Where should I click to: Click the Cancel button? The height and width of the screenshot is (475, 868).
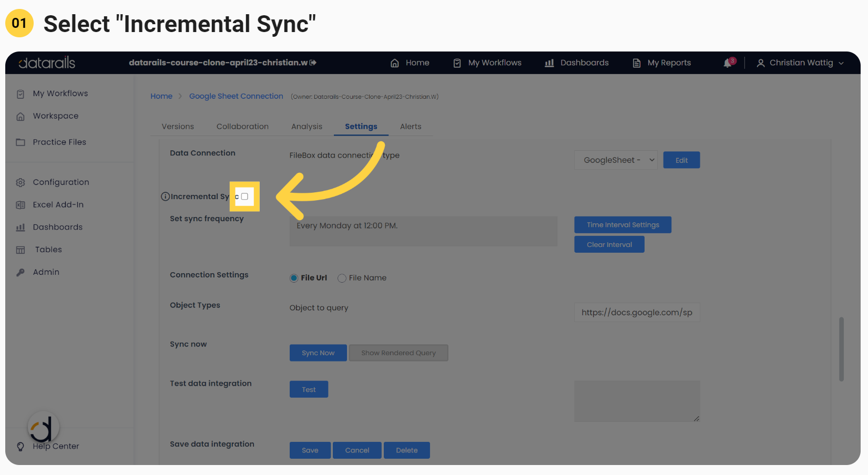click(357, 450)
